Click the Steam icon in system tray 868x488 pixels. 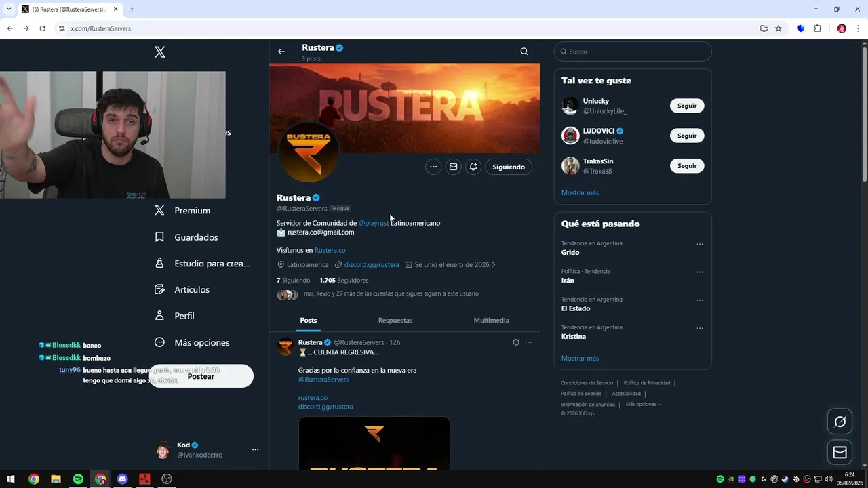point(785,479)
